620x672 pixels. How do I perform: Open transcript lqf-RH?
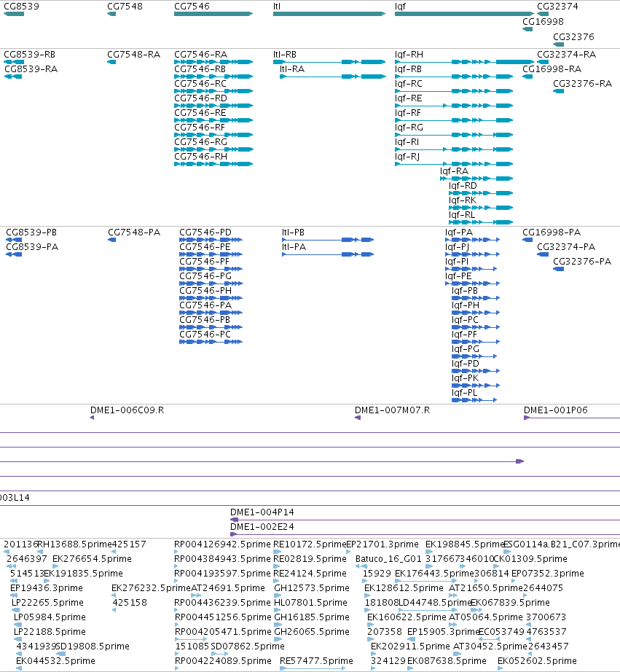tap(409, 55)
